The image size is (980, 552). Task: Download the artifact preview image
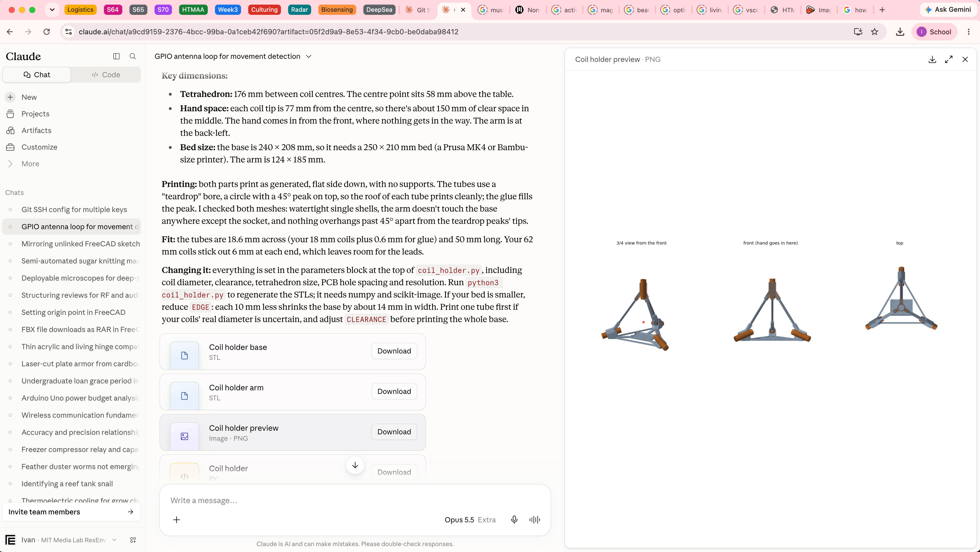932,59
